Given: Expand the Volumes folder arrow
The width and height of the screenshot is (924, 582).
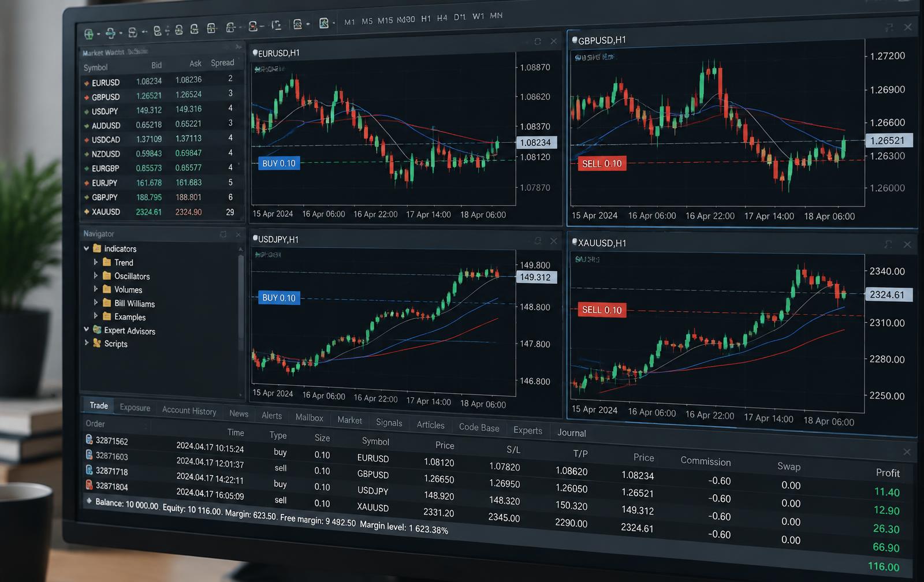Looking at the screenshot, I should pos(96,289).
